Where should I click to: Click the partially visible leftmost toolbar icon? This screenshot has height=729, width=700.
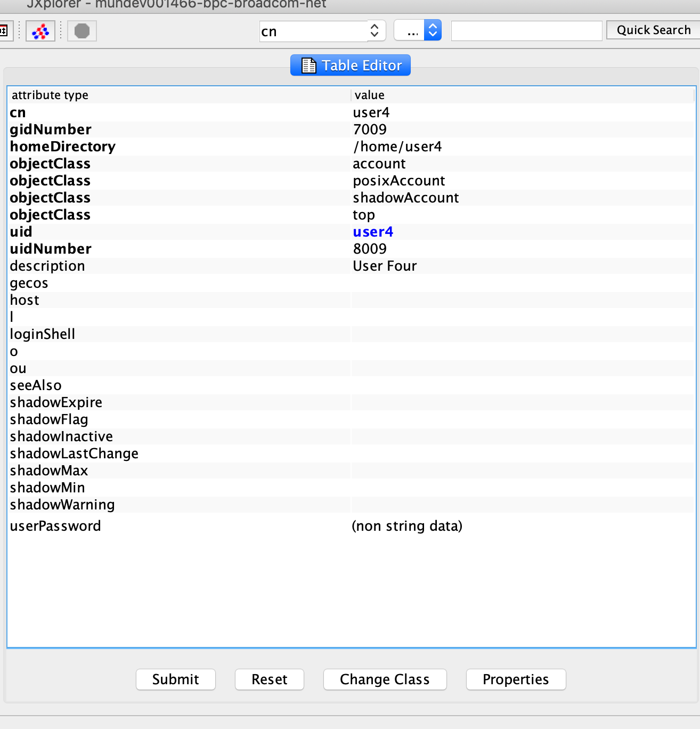pyautogui.click(x=4, y=31)
